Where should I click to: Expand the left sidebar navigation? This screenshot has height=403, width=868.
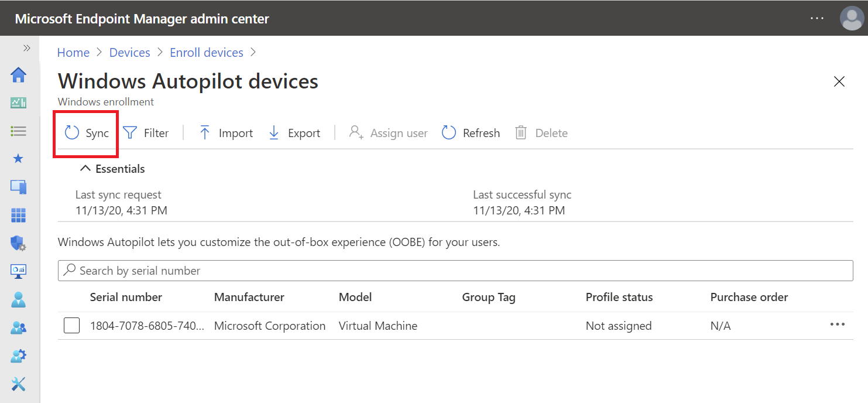point(26,48)
